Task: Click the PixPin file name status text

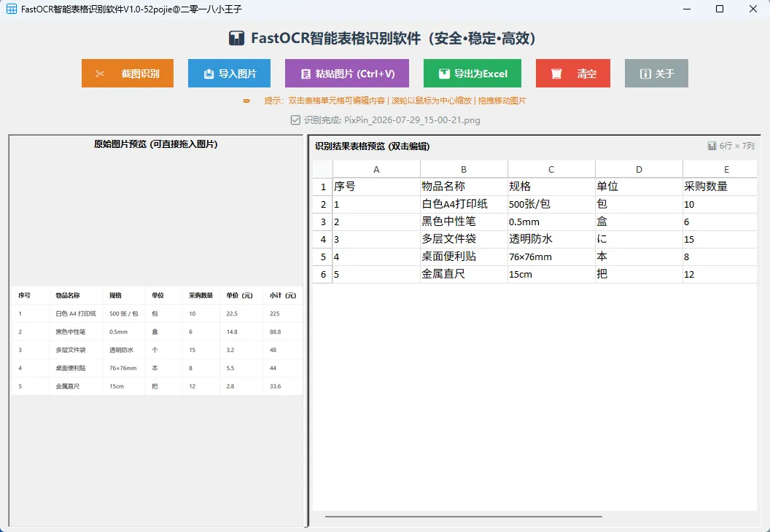Action: [412, 120]
